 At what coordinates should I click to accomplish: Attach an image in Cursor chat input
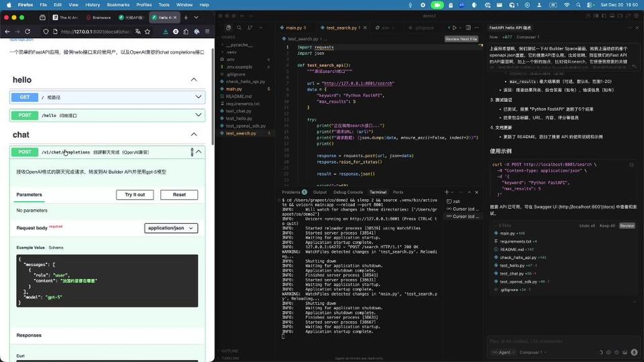click(625, 352)
